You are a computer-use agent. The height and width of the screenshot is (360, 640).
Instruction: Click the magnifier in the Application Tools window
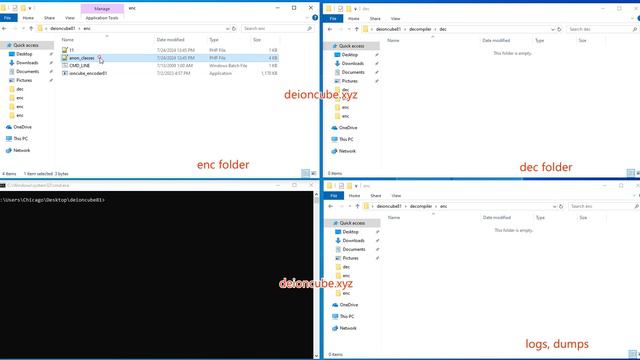309,29
